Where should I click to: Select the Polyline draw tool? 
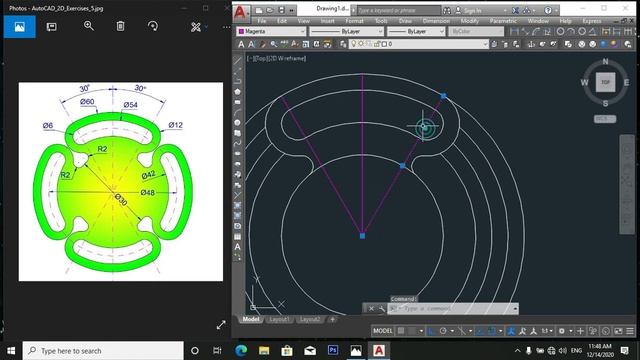pos(238,81)
